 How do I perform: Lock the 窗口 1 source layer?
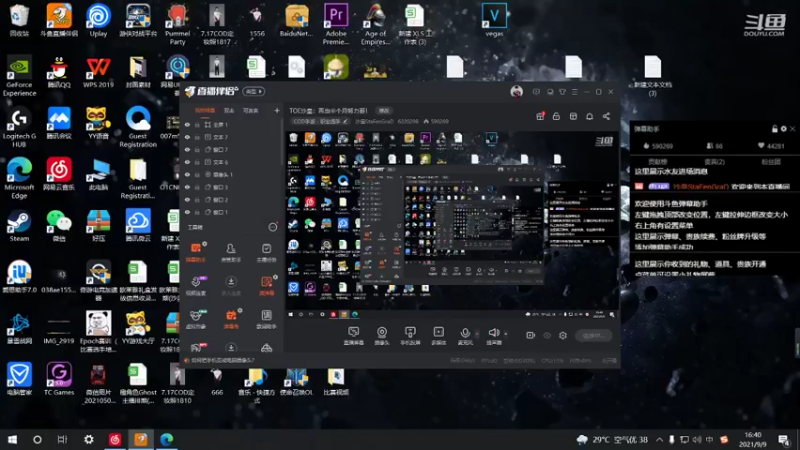[197, 212]
